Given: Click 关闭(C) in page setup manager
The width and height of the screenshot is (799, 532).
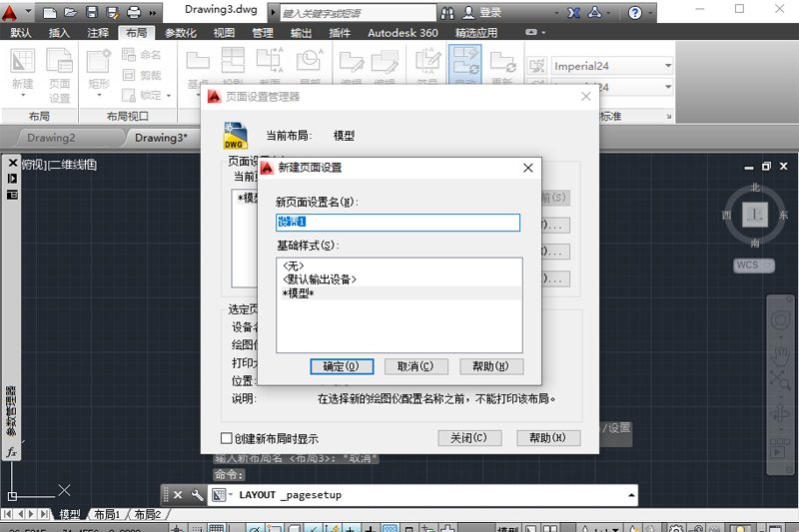Looking at the screenshot, I should coord(469,438).
